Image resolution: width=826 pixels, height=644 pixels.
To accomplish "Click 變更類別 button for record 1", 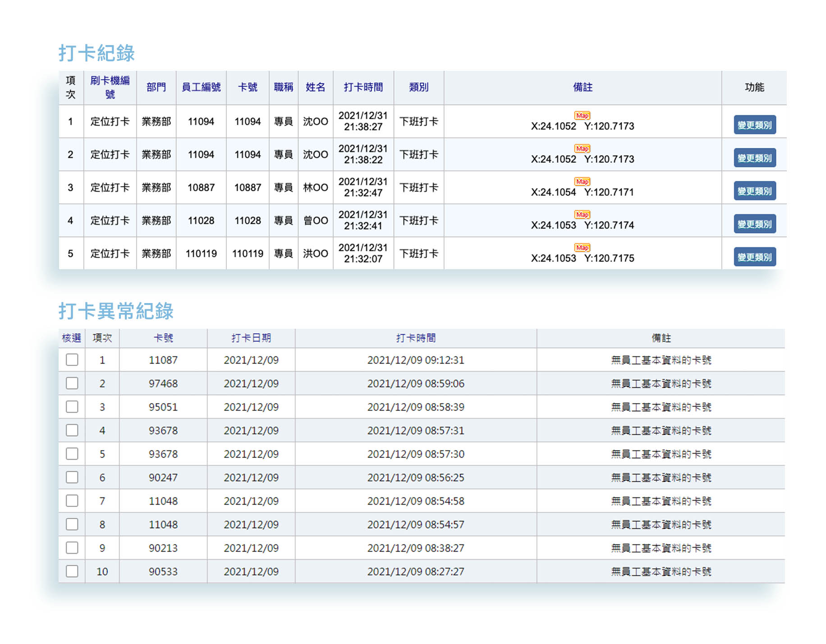I will [x=754, y=125].
